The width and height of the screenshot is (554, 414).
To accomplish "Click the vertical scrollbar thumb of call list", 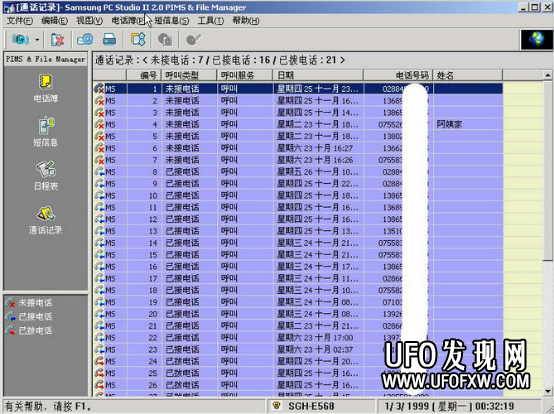I will [x=548, y=171].
